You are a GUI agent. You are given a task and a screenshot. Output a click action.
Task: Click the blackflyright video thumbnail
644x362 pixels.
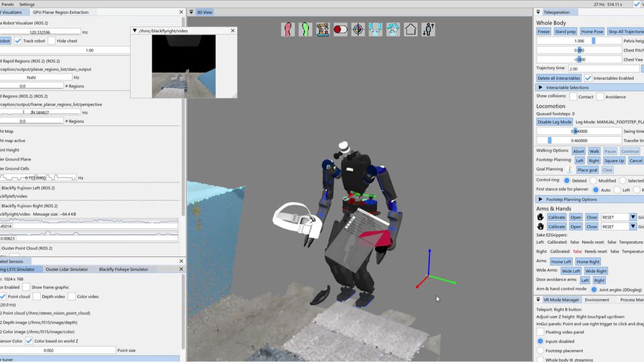pos(184,66)
